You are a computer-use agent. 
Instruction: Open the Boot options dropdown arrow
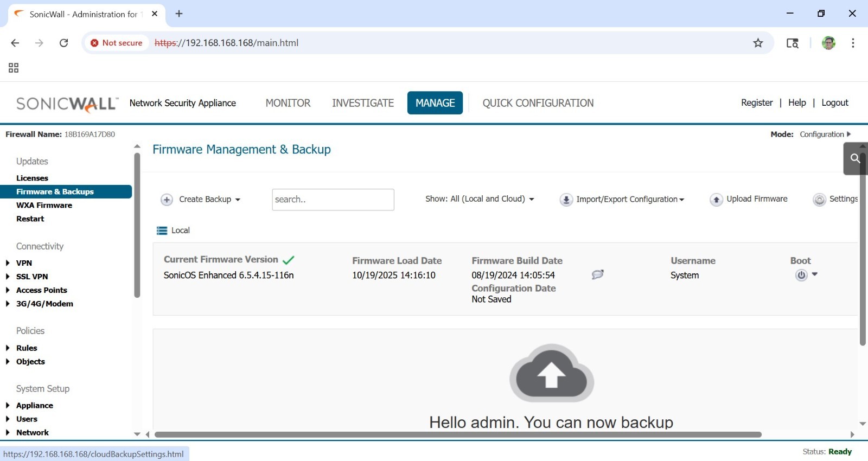click(x=814, y=274)
